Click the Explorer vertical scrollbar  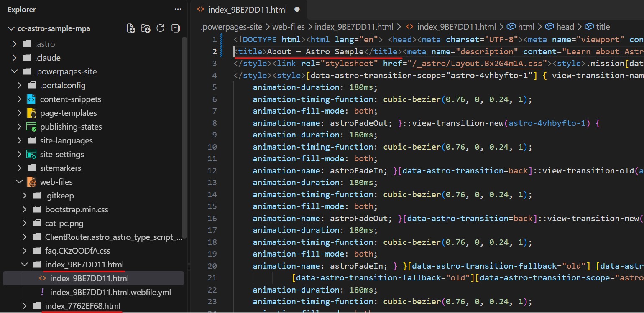pos(185,138)
